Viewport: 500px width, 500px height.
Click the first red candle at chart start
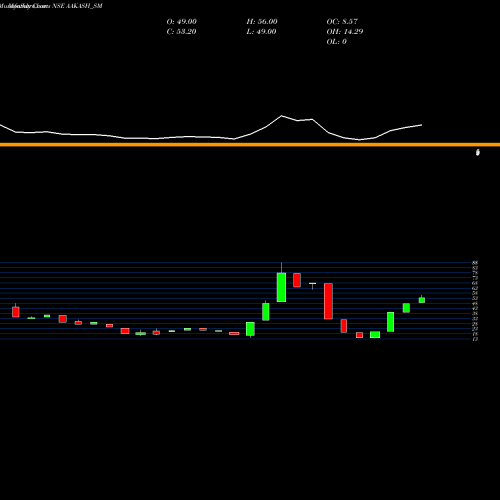pyautogui.click(x=16, y=312)
